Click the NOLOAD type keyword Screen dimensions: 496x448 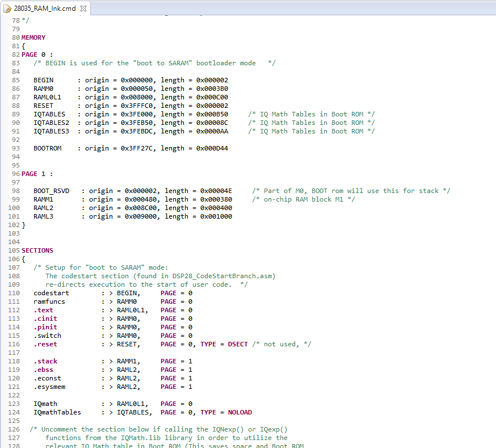click(240, 412)
